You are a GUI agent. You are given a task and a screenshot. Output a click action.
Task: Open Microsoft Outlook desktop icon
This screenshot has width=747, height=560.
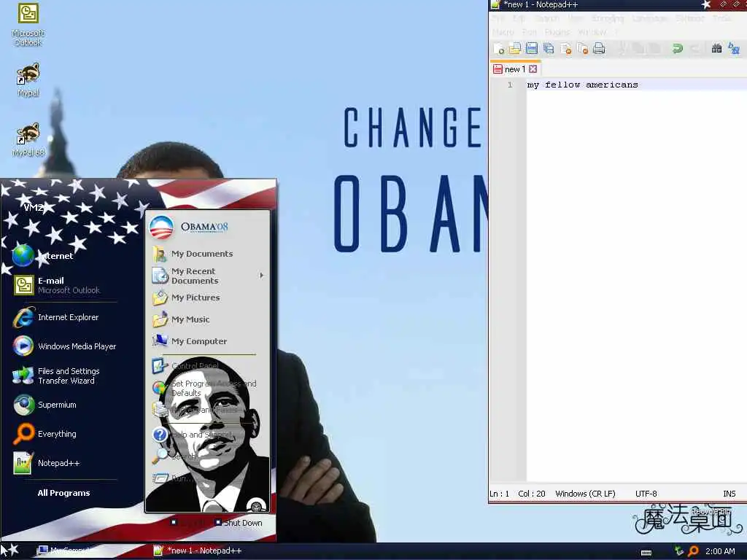pos(28,25)
